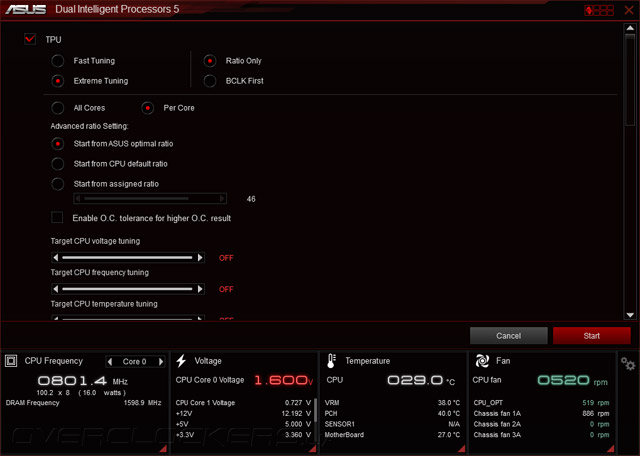Select Fast Tuning option

point(58,61)
